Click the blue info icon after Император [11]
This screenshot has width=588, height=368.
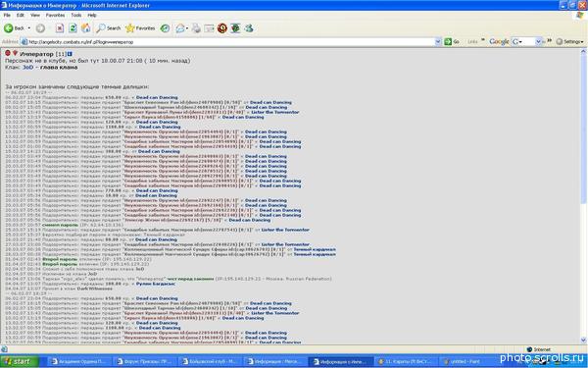pyautogui.click(x=70, y=54)
